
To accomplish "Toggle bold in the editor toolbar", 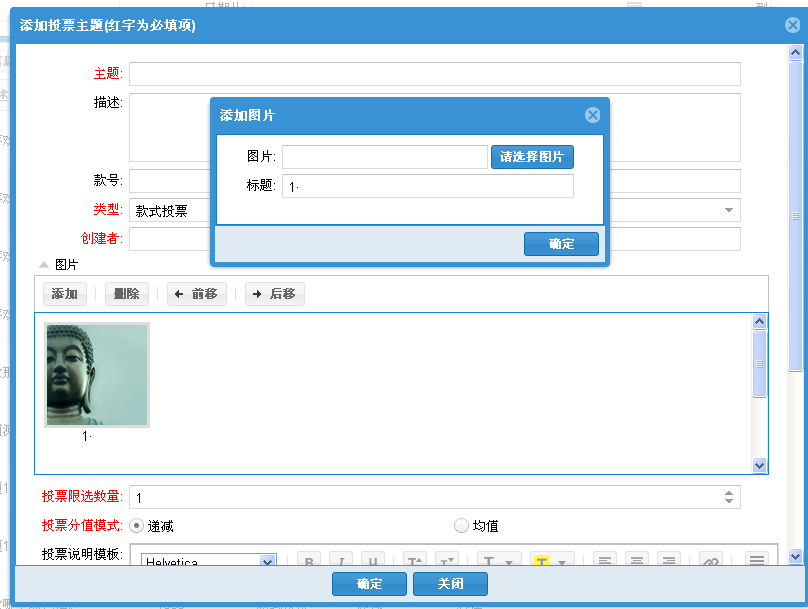I will (309, 560).
